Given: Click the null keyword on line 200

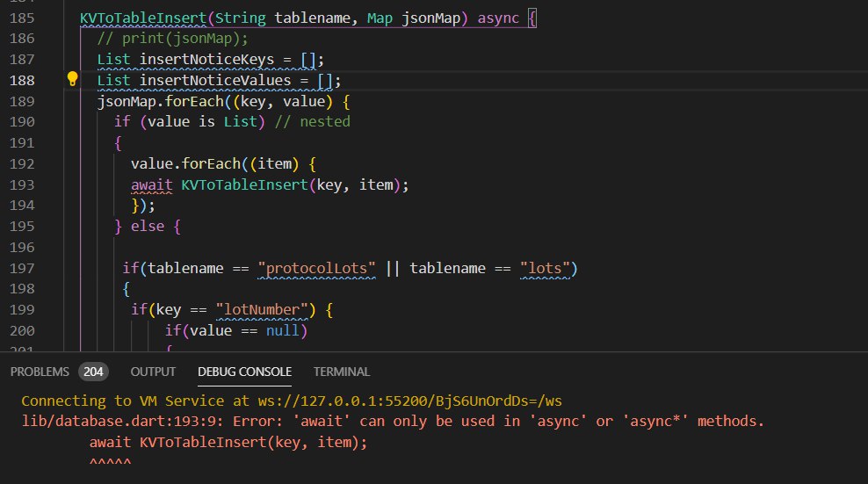Looking at the screenshot, I should 283,331.
